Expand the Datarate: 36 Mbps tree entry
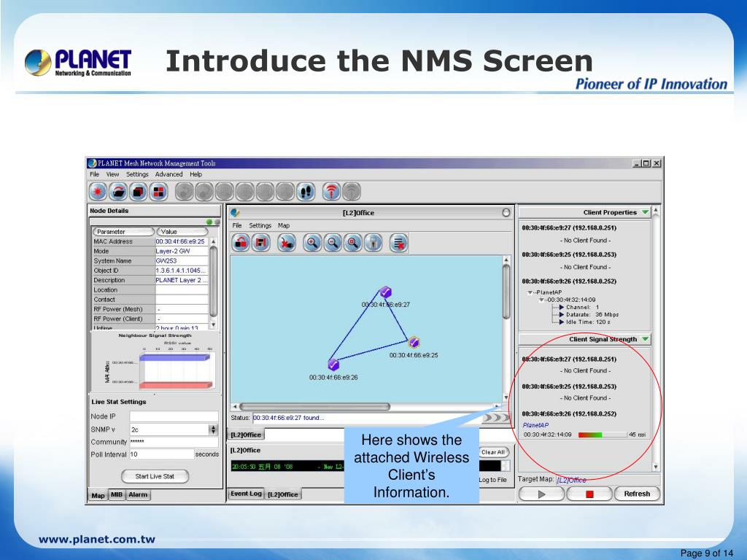The height and width of the screenshot is (560, 747). pyautogui.click(x=562, y=315)
